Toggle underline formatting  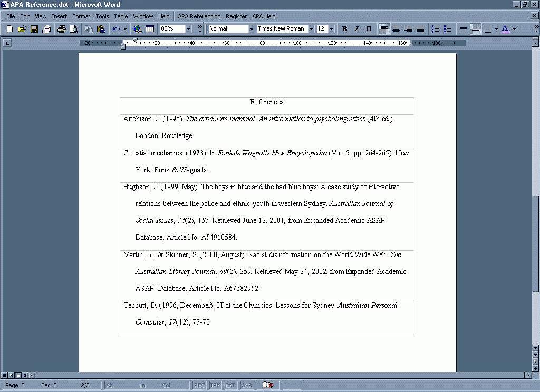(x=369, y=29)
